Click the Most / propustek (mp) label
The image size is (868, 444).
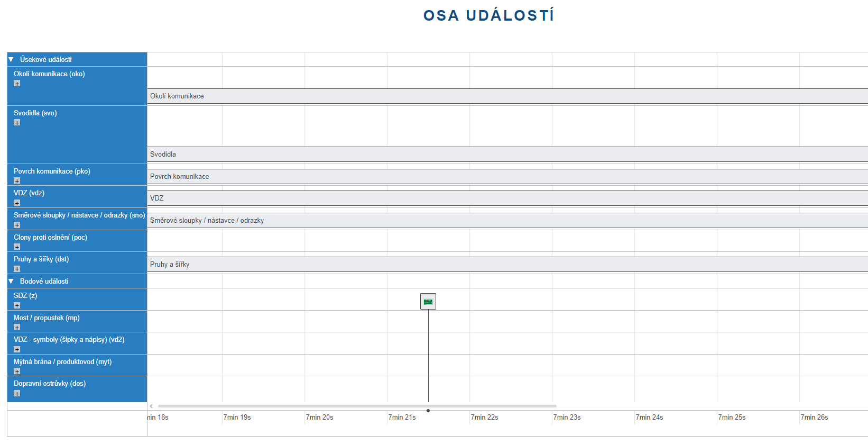47,318
